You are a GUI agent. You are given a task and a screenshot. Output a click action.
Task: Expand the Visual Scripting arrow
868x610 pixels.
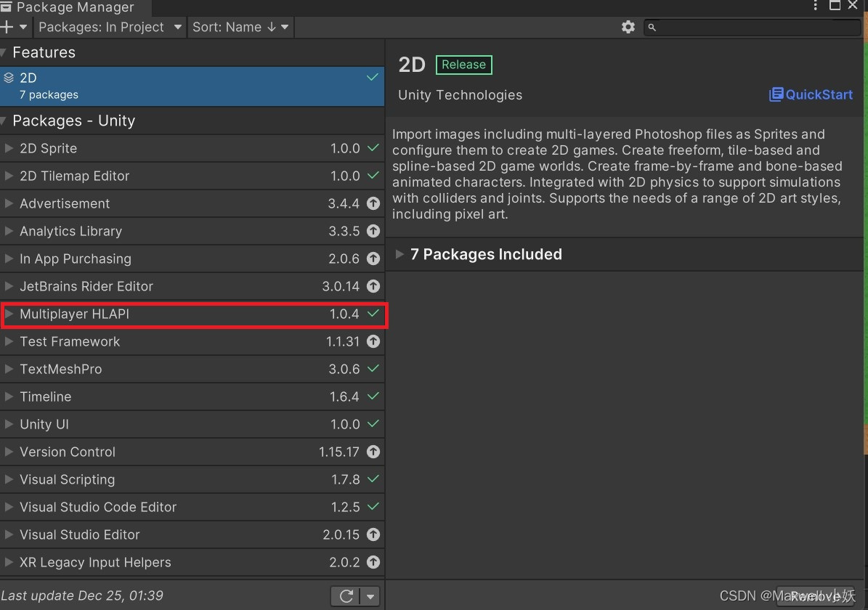point(8,479)
